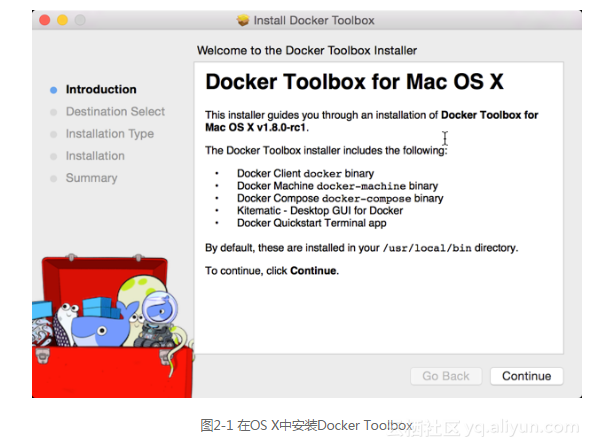The height and width of the screenshot is (448, 590).
Task: Click the Go Back button
Action: click(x=446, y=376)
